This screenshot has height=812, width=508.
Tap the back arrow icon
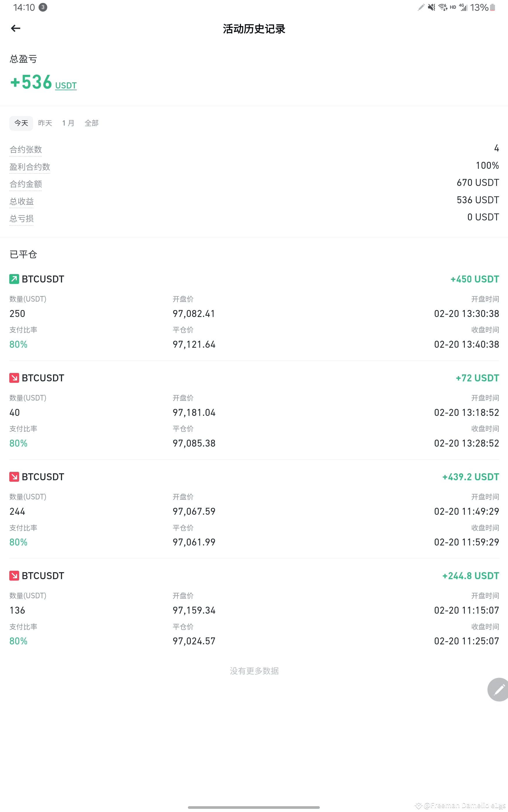15,28
